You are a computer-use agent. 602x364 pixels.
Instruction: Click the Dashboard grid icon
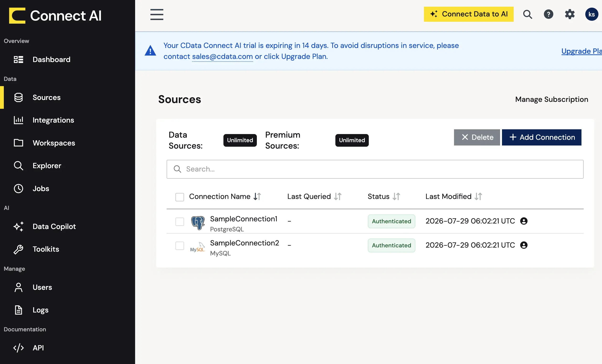(18, 59)
